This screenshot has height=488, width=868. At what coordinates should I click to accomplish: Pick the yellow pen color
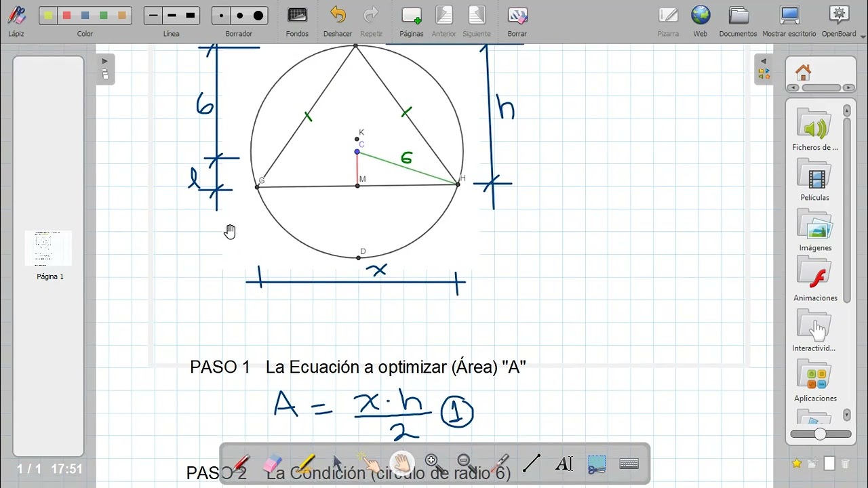tap(48, 16)
